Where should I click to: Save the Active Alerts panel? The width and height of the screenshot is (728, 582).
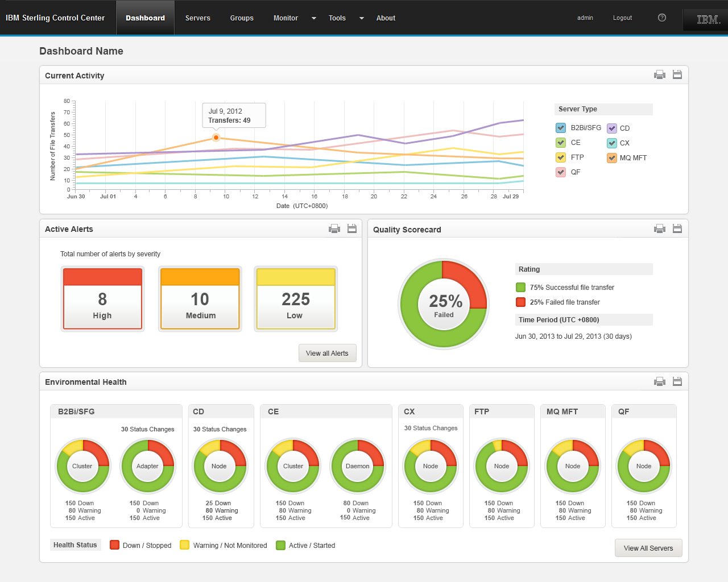click(x=352, y=228)
